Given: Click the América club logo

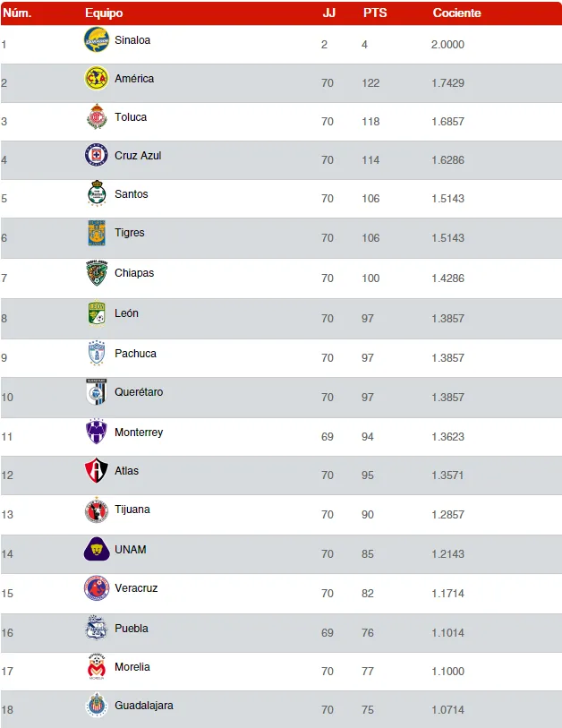Looking at the screenshot, I should coord(97,79).
